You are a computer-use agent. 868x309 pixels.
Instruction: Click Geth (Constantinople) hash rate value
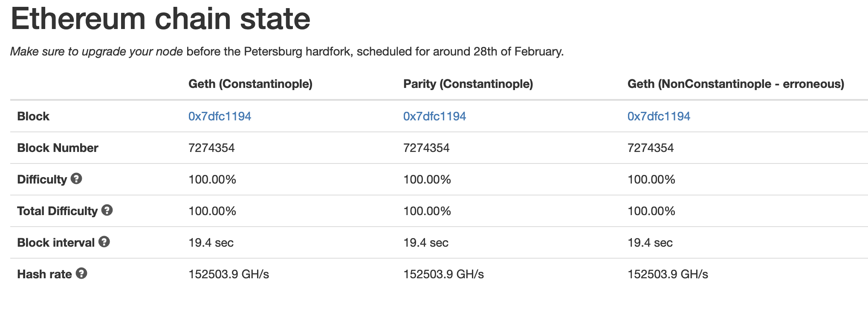pos(229,274)
